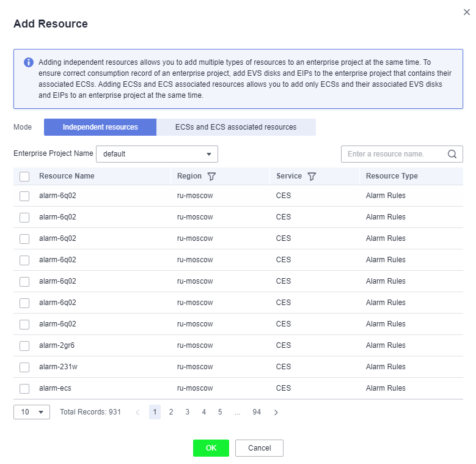Viewport: 476px width, 464px height.
Task: Click the Service column filter icon
Action: tap(312, 177)
